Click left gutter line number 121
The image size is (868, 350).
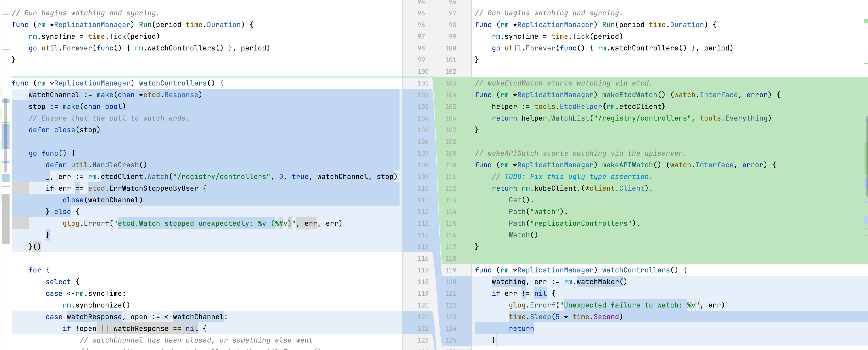point(423,317)
